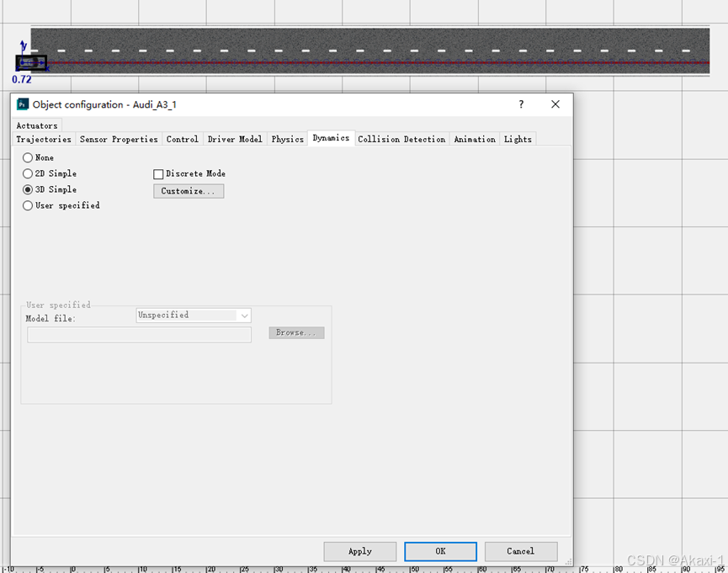The image size is (728, 573).
Task: Switch to the Animation tab
Action: 475,139
